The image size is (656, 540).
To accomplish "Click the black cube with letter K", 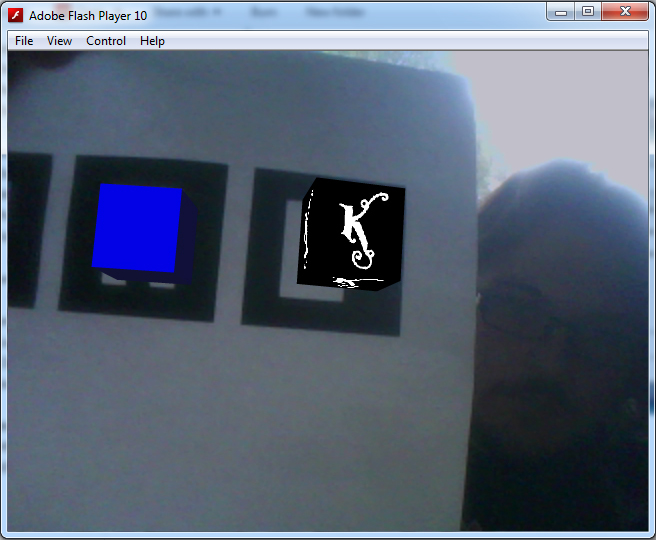I will click(351, 234).
